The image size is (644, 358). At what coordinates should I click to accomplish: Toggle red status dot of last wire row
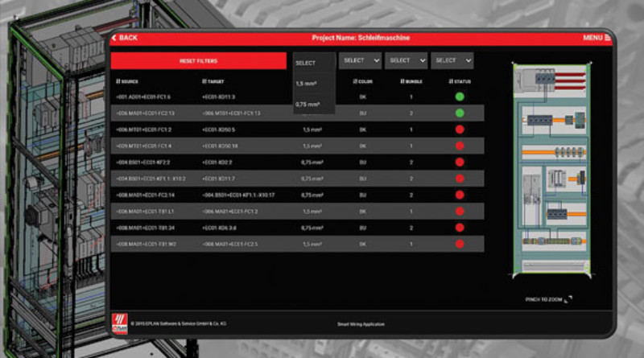click(x=460, y=244)
